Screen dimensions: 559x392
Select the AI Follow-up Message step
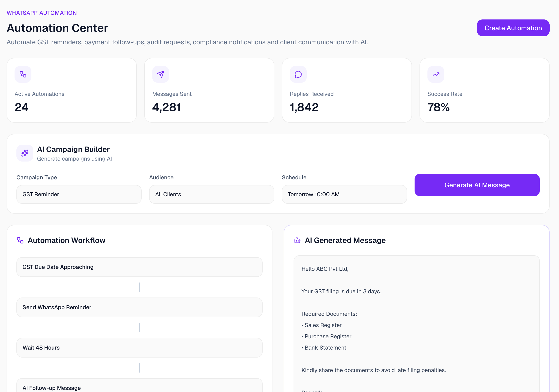[140, 386]
